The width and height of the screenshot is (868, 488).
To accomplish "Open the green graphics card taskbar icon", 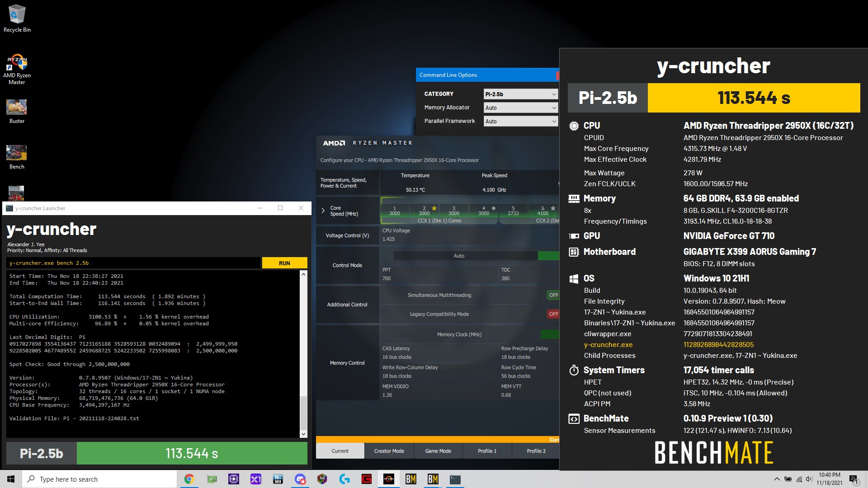I will pos(212,479).
